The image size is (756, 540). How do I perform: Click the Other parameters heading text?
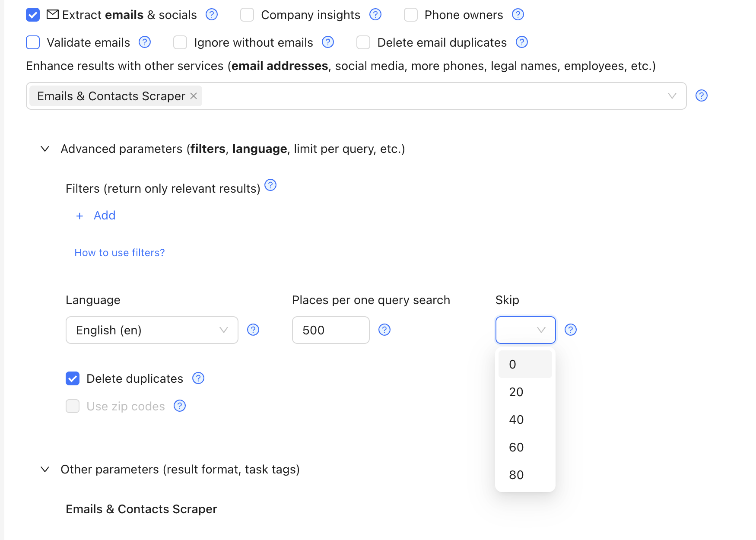pos(180,470)
